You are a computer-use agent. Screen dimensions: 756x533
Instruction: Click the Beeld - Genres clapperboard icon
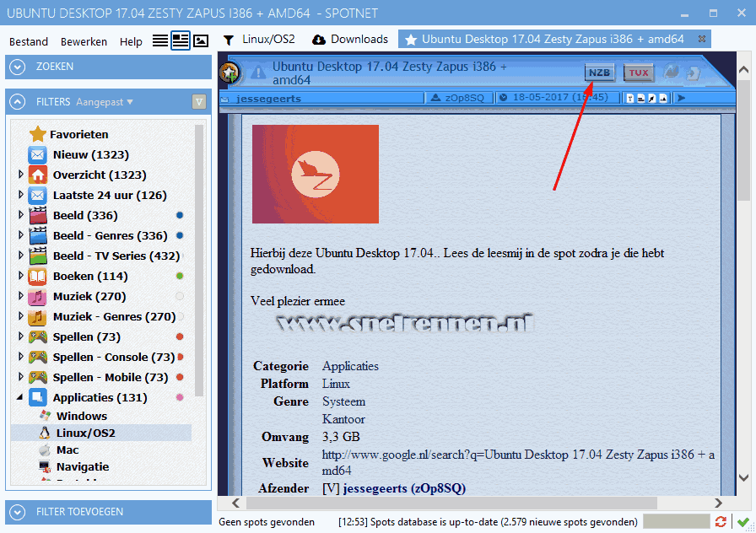(38, 235)
